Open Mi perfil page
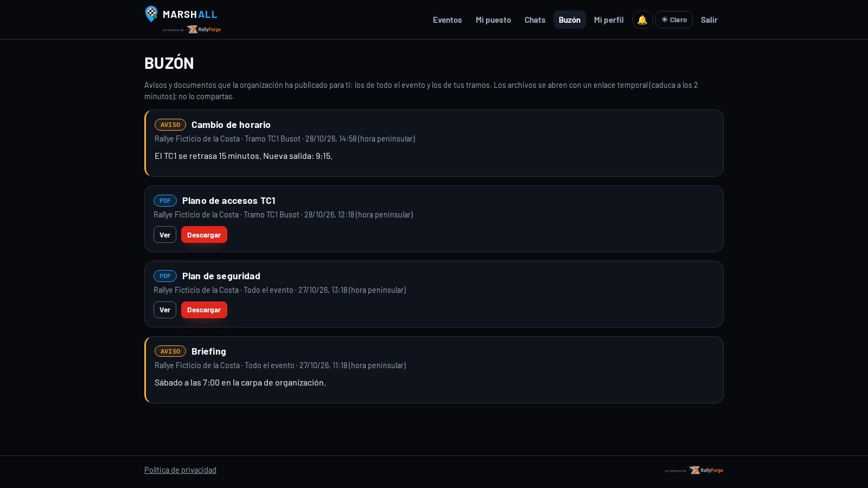 tap(609, 20)
